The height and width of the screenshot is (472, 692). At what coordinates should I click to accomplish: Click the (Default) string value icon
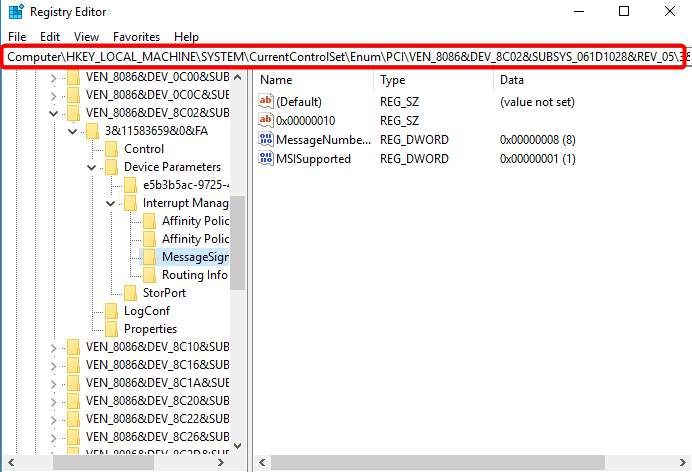pyautogui.click(x=266, y=102)
